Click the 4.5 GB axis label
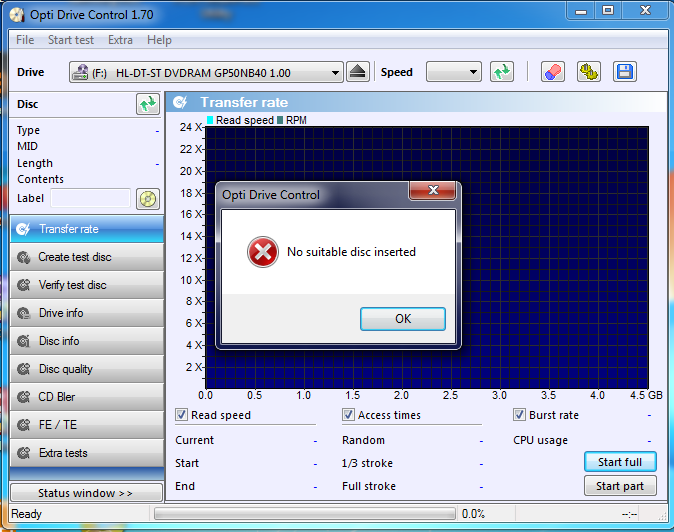 (x=646, y=395)
